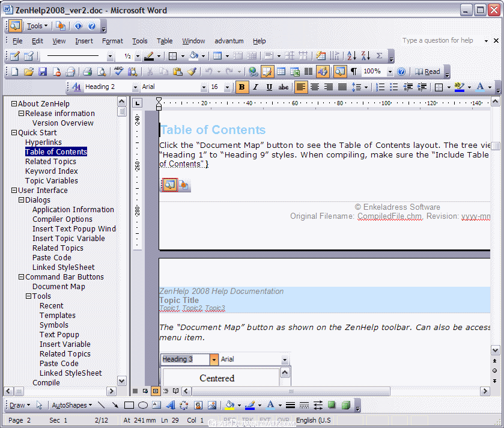Click the Format Painter brush icon
Image resolution: width=504 pixels, height=428 pixels.
coord(192,72)
